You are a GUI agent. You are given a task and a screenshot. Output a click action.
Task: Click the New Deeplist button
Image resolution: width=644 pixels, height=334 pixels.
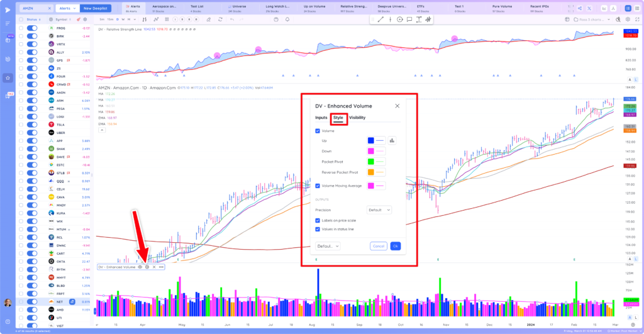(x=96, y=8)
